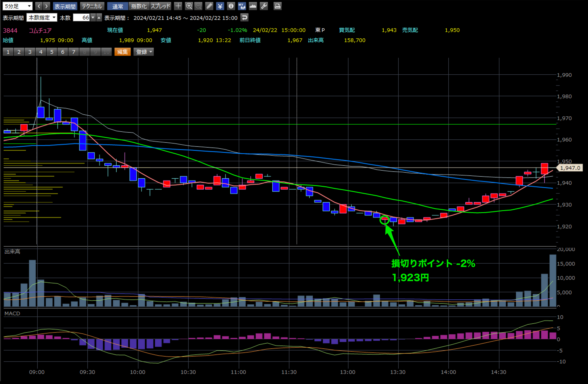Select preset tab 7
588x384 pixels.
click(74, 52)
